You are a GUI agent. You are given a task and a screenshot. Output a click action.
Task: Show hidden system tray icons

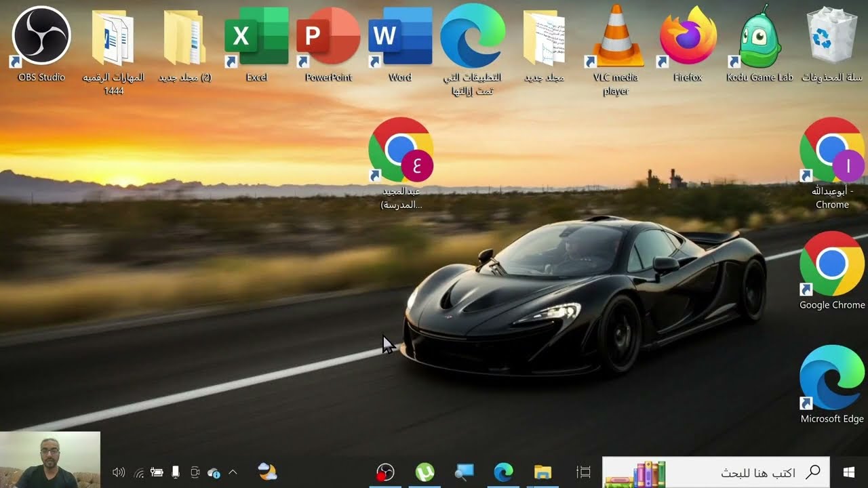point(233,472)
